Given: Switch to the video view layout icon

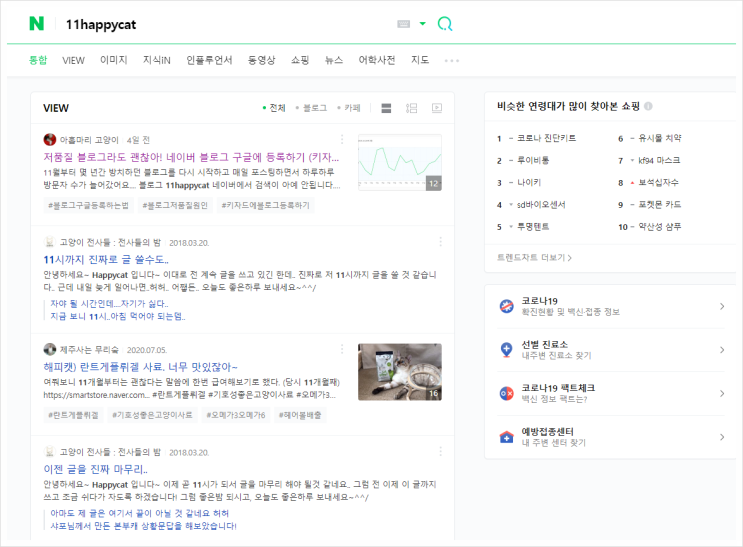Looking at the screenshot, I should click(437, 108).
